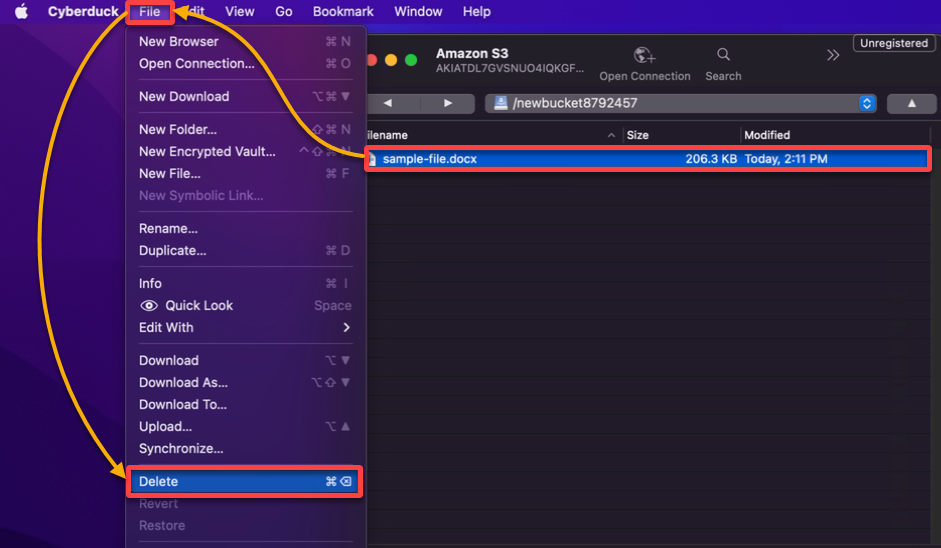Viewport: 941px width, 548px height.
Task: Expand the Edit With submenu
Action: click(x=245, y=328)
